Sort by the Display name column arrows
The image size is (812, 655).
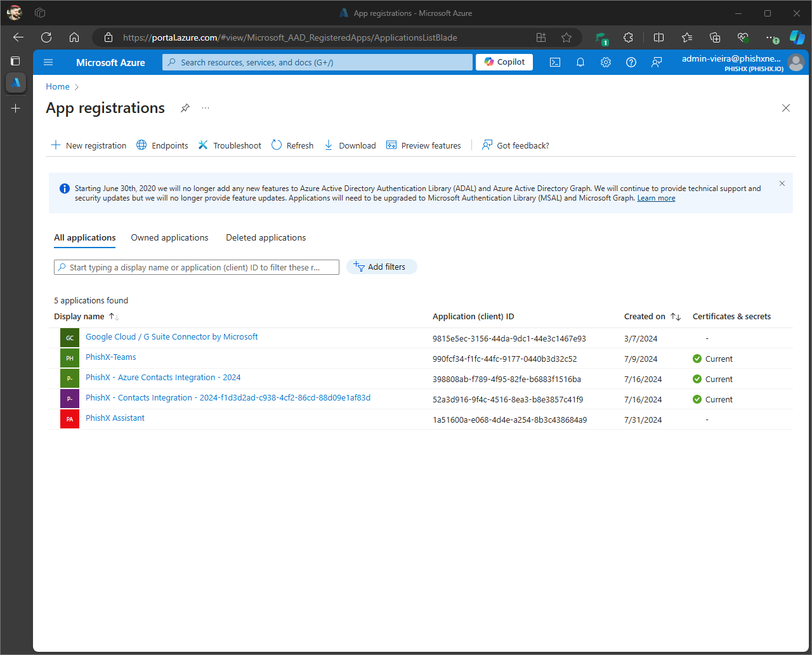[114, 316]
